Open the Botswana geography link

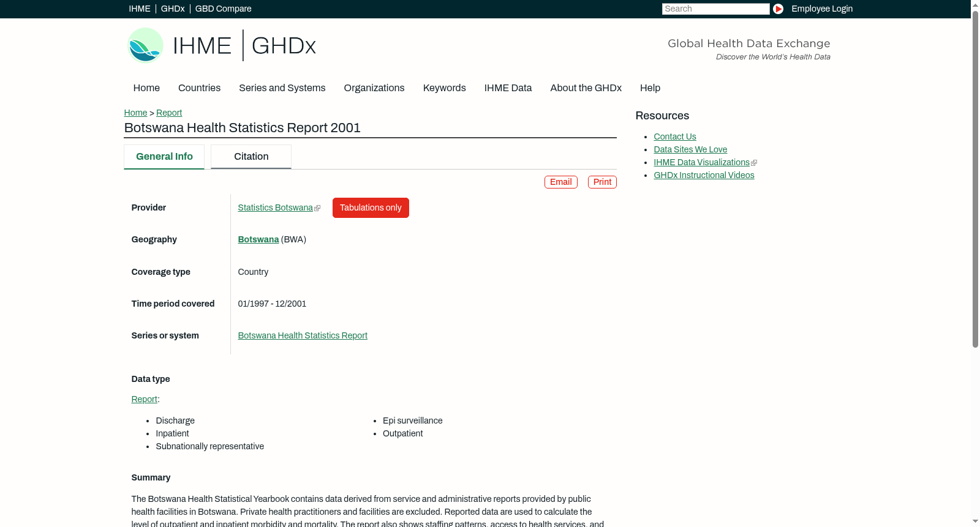[x=258, y=239]
